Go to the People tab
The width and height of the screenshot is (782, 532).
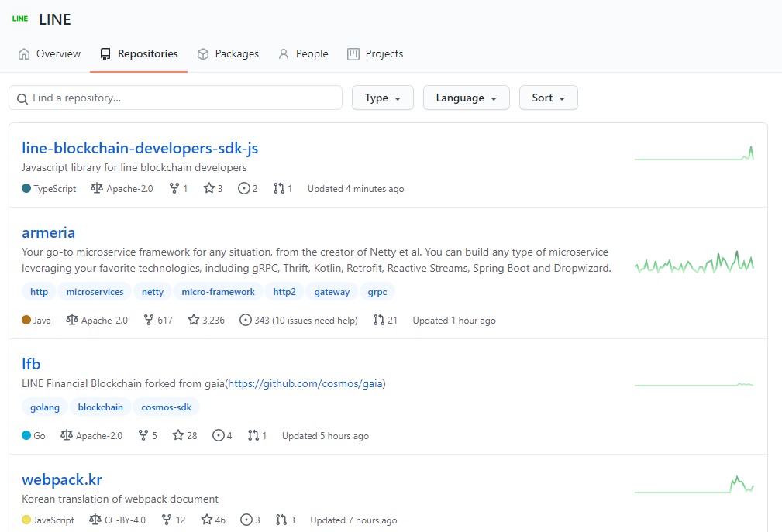(303, 53)
